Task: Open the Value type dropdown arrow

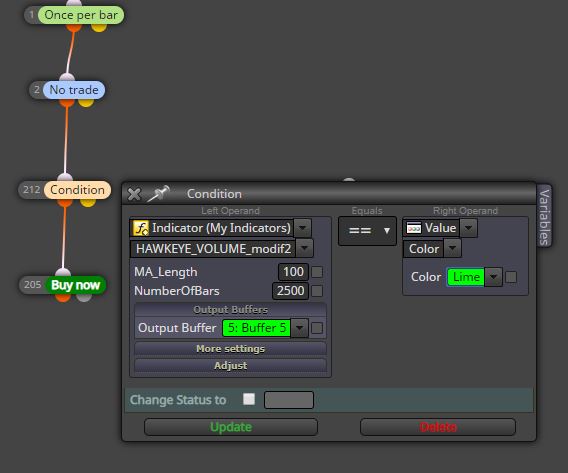Action: (468, 228)
